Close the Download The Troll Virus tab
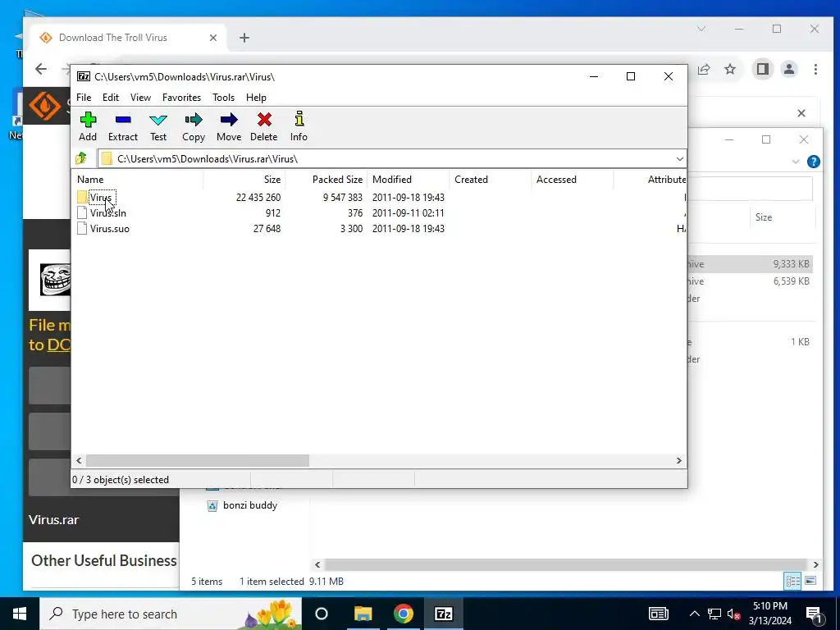 click(213, 38)
